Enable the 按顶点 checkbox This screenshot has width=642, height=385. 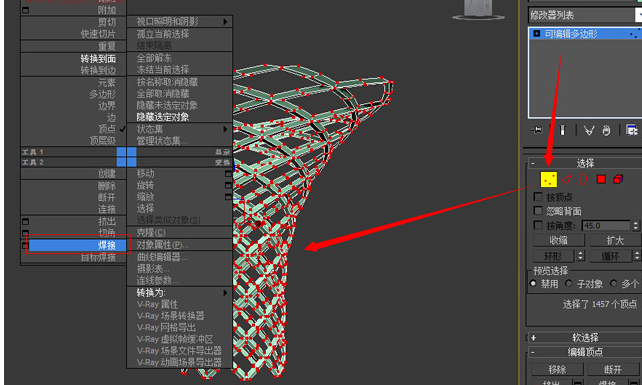pos(538,197)
